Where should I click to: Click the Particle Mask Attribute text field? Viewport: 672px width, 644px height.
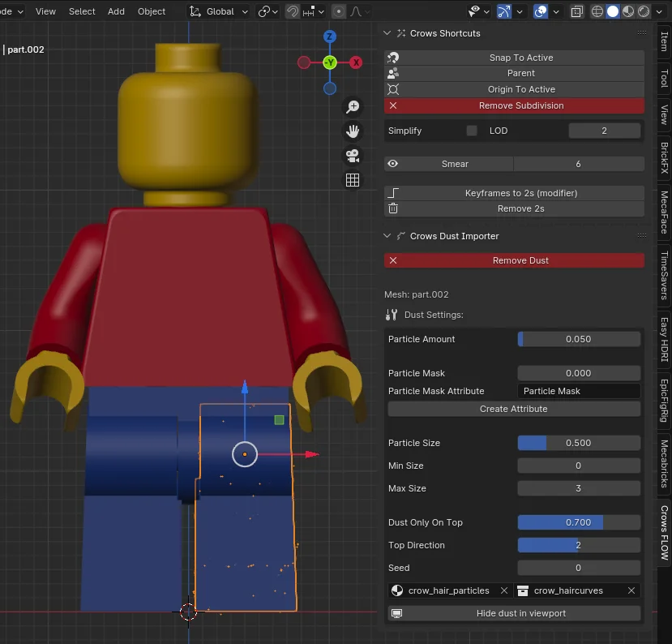pos(578,391)
